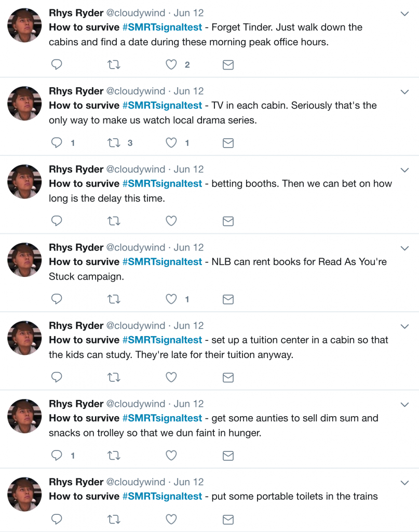Reply to the tuition center tweet
419x532 pixels.
[57, 378]
